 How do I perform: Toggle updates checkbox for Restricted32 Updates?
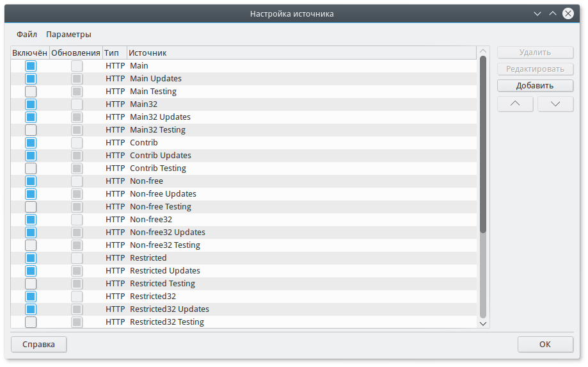click(77, 309)
